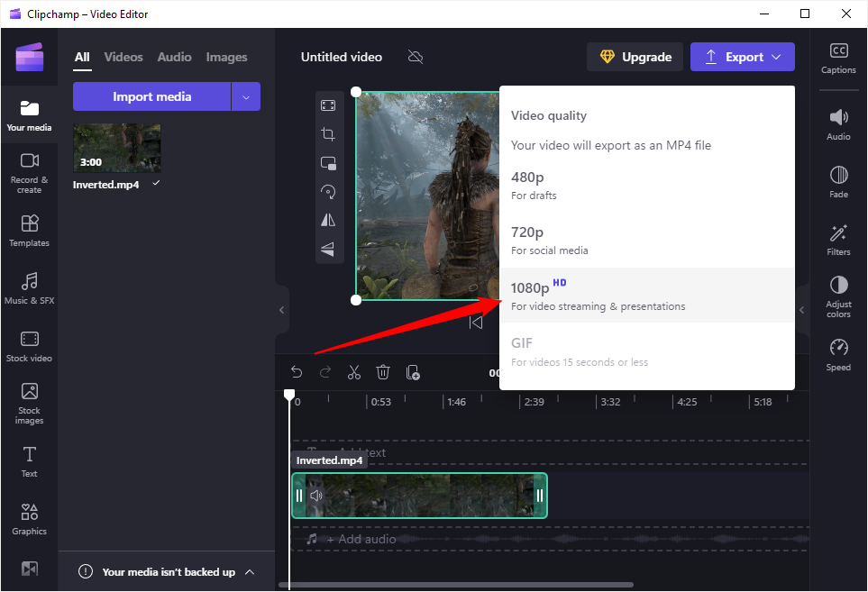The height and width of the screenshot is (592, 868).
Task: Select the Inverted.mp4 media thumbnail
Action: pyautogui.click(x=116, y=147)
